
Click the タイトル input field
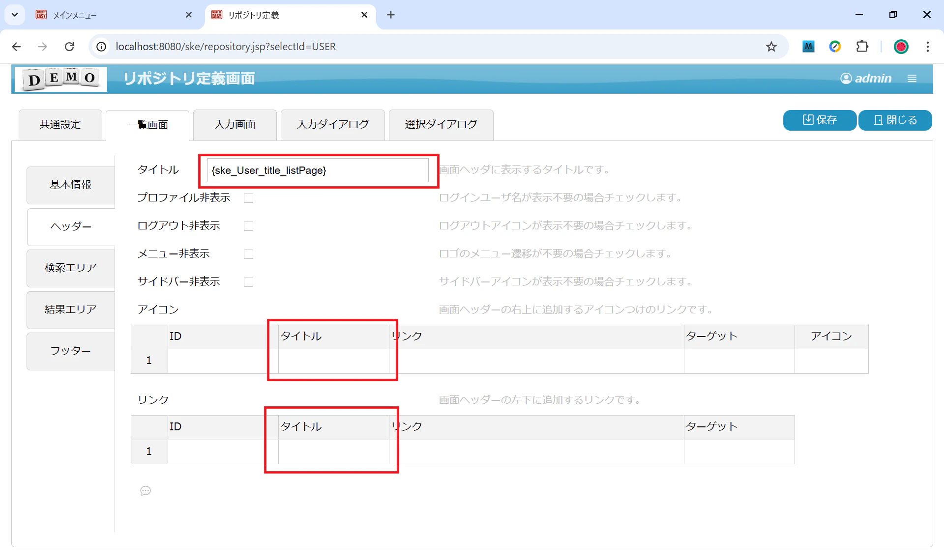pos(318,170)
